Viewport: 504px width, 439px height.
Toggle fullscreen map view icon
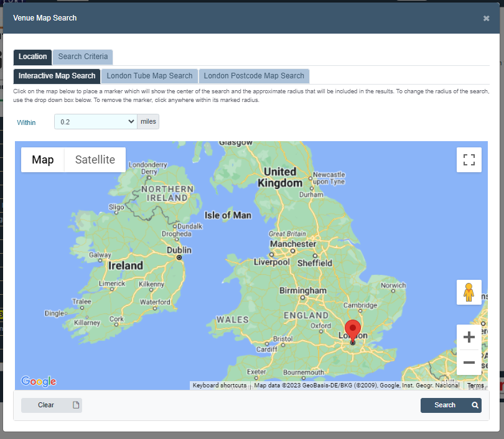469,160
